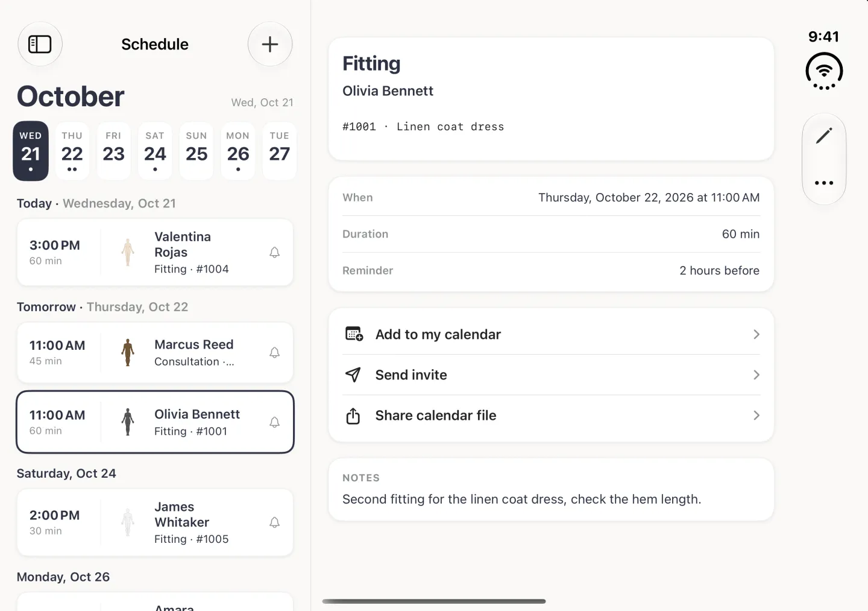Select Sunday 25 in date strip
868x611 pixels.
(x=197, y=151)
